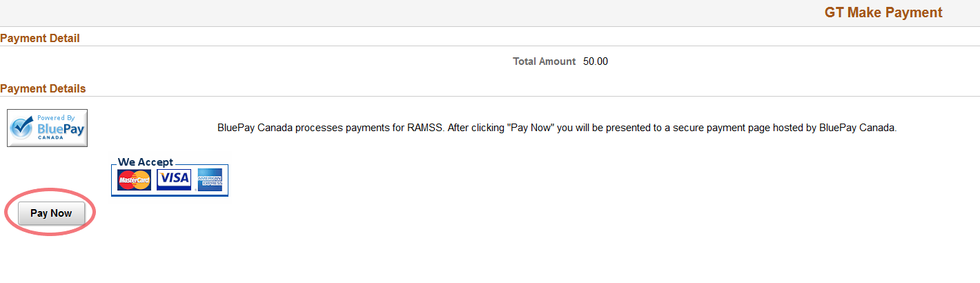Image resolution: width=980 pixels, height=283 pixels.
Task: Click the Pay Now button
Action: [51, 213]
